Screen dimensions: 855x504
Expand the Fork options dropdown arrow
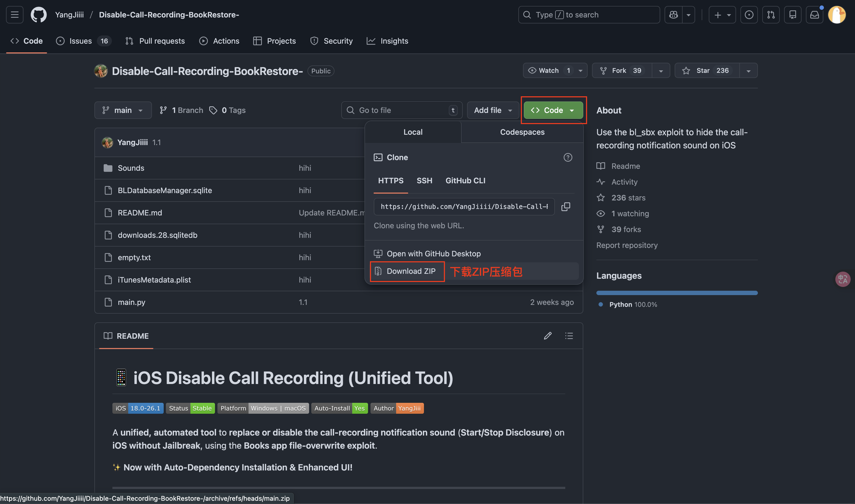[661, 71]
